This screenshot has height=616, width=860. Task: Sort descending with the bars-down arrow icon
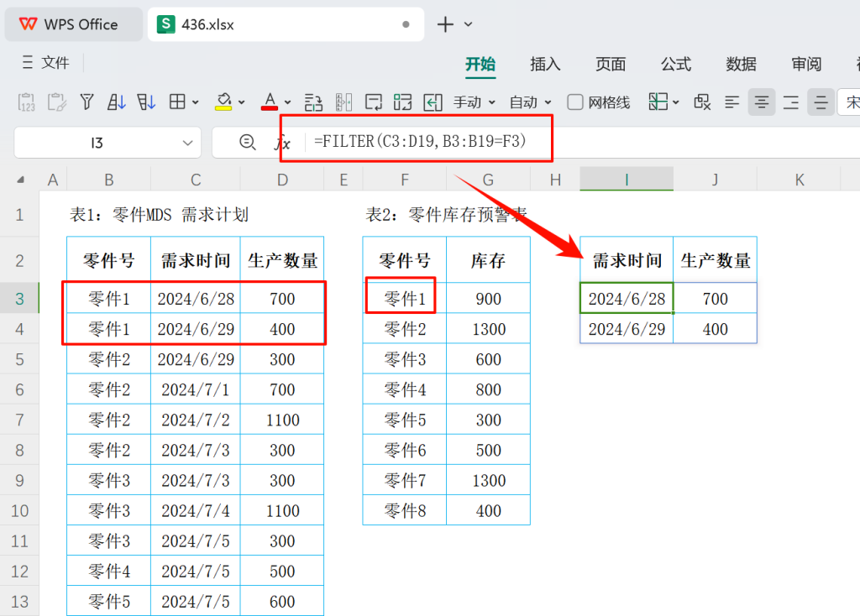click(146, 102)
